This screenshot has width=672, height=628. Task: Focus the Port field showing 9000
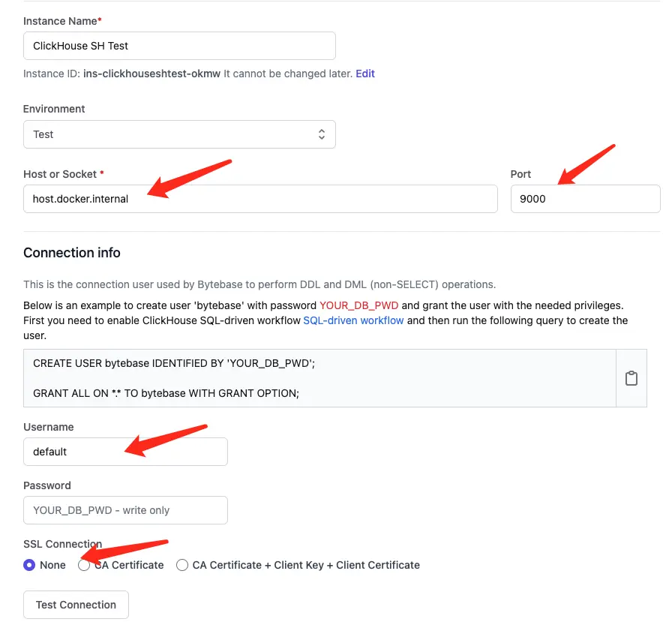coord(585,199)
